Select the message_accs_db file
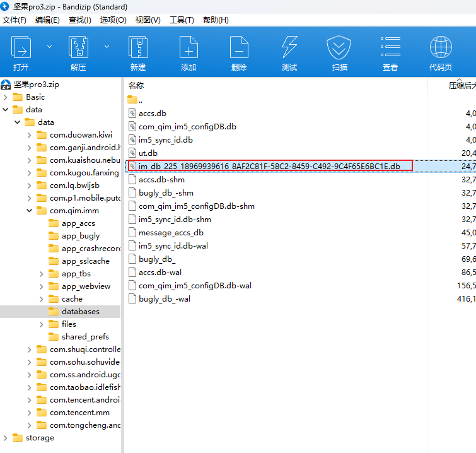Image resolution: width=476 pixels, height=453 pixels. (171, 233)
